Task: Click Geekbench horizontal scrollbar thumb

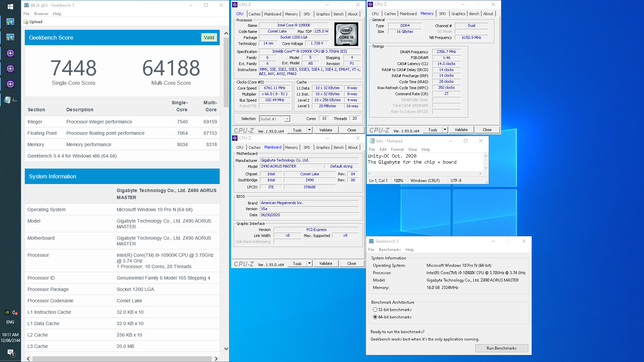Action: (x=122, y=359)
